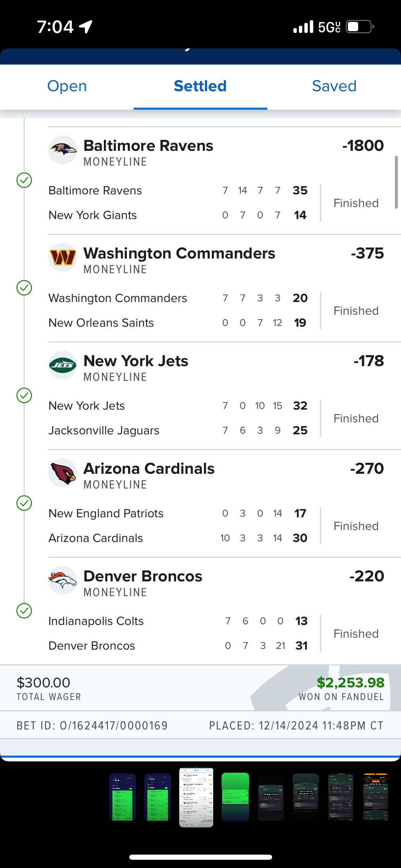Viewport: 401px width, 868px height.
Task: Tap the green checkmark beside Commanders leg
Action: tap(24, 288)
